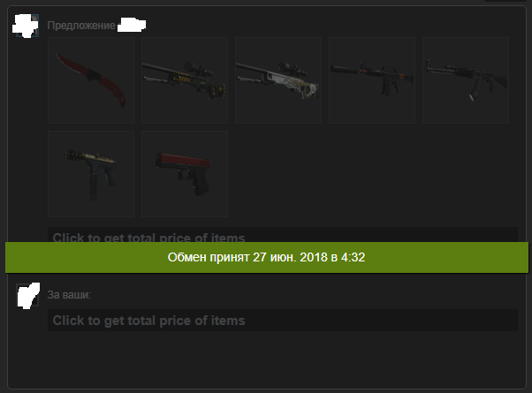
Task: Select the AK-47 rifle item
Action: (x=466, y=80)
